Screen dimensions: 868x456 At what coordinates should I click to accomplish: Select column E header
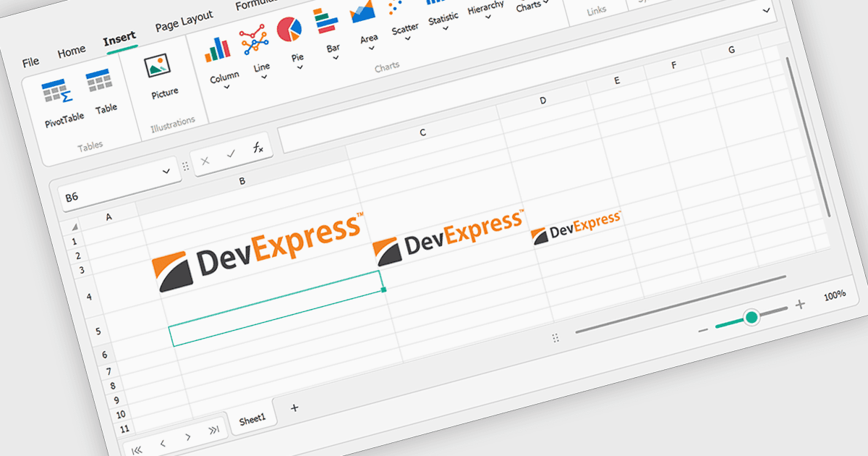tap(617, 80)
